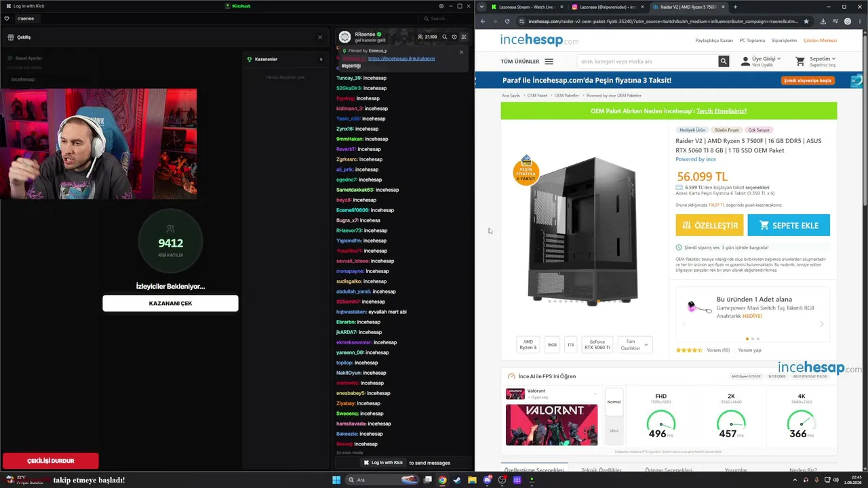Click Şimdi alışverişe başla banner button
868x488 pixels.
point(808,81)
